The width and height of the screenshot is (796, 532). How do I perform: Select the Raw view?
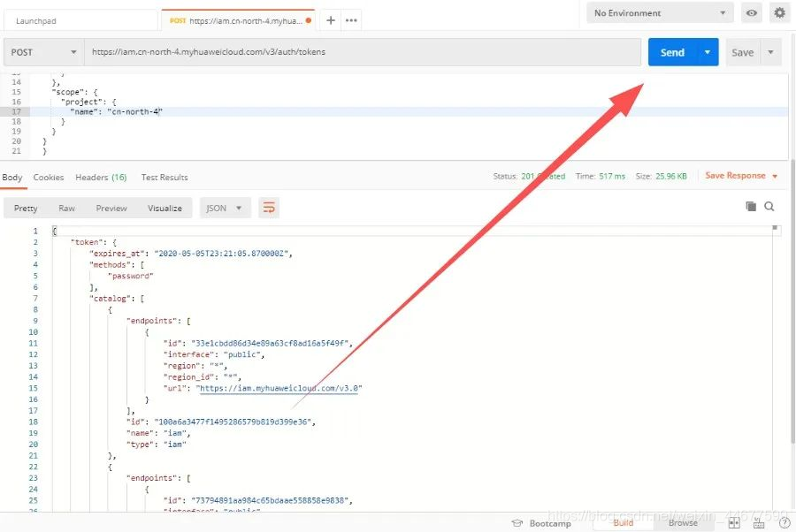click(x=66, y=208)
